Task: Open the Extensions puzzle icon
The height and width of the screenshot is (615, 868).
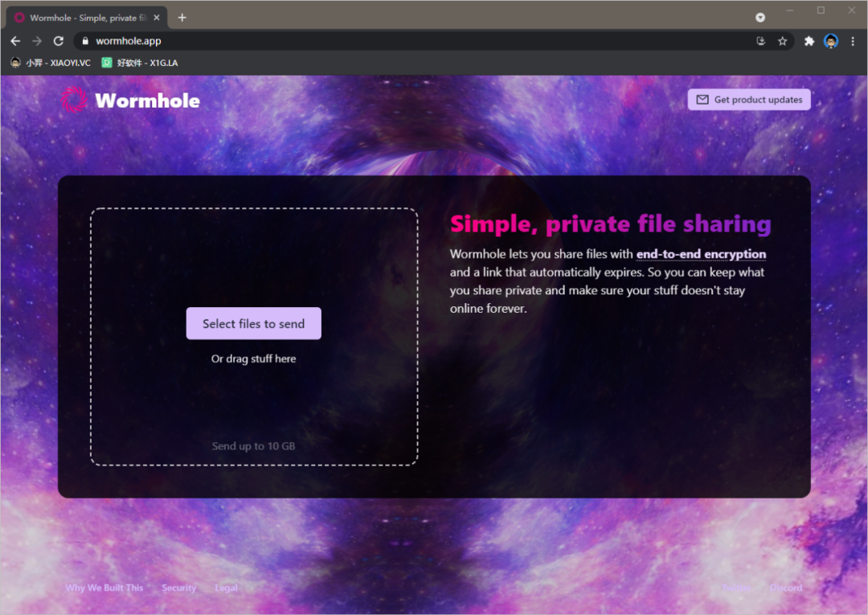Action: tap(809, 41)
